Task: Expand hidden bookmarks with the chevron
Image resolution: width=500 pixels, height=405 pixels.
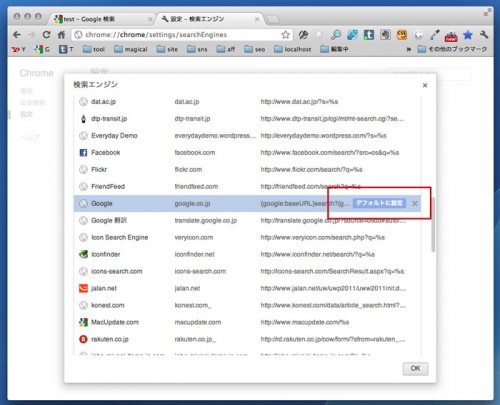Action: pyautogui.click(x=409, y=49)
